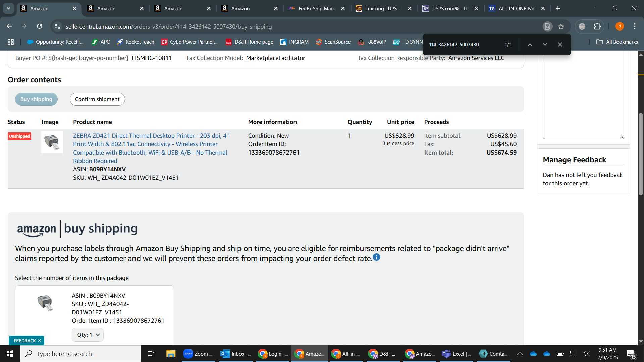Click the printer image in package box
This screenshot has width=644, height=362.
click(45, 303)
